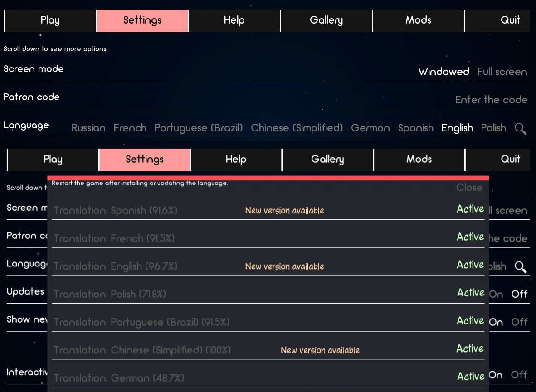The width and height of the screenshot is (536, 392).
Task: Turn Updates Off
Action: [x=519, y=294]
